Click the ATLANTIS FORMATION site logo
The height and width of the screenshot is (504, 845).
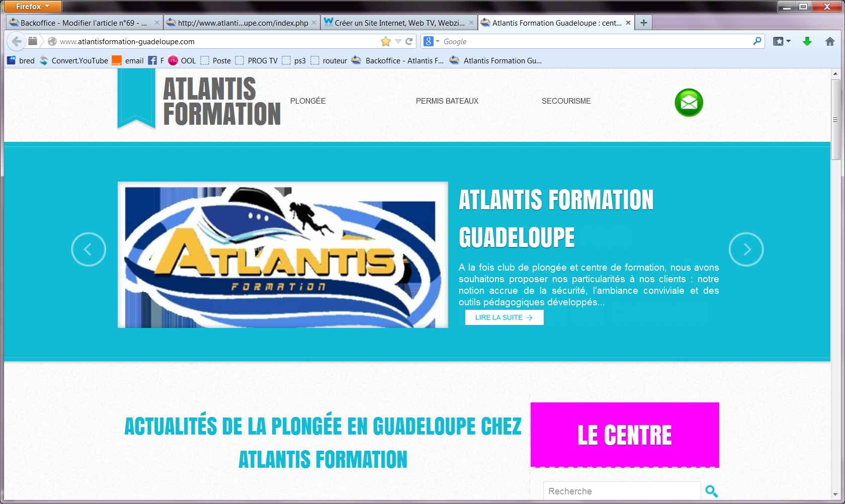(222, 101)
